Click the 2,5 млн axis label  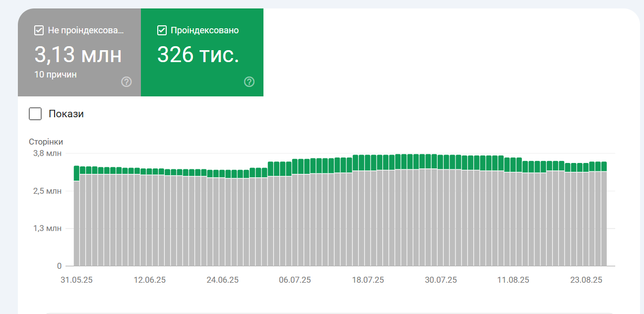pyautogui.click(x=47, y=191)
